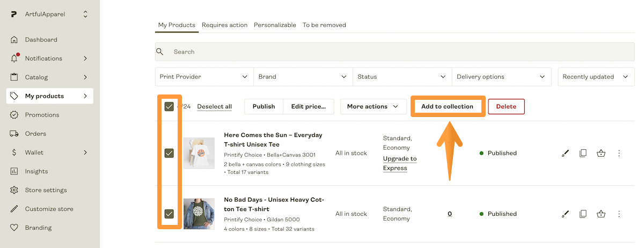Click Published status of No Bad Days

[498, 214]
